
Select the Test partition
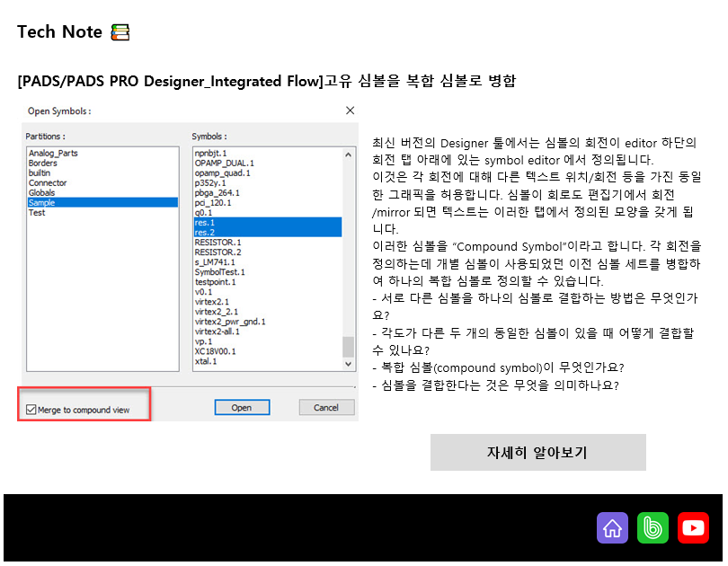tap(102, 213)
